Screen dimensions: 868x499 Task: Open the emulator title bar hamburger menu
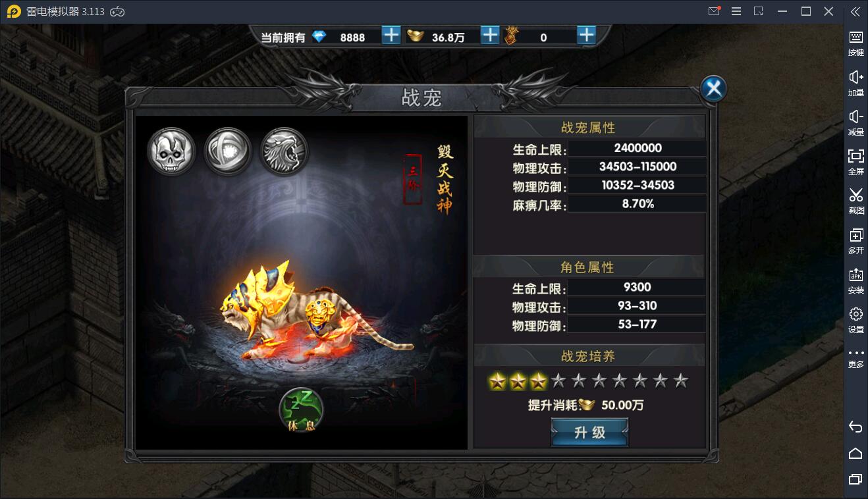pos(736,11)
